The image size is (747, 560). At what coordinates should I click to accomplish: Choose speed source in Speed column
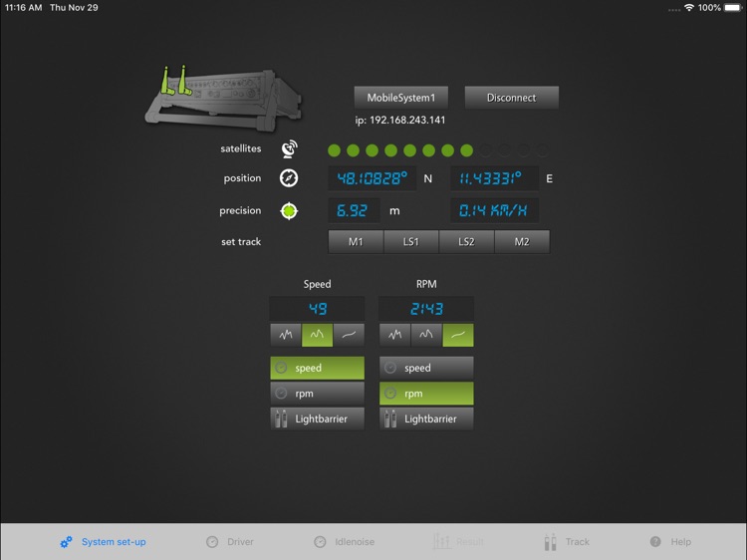click(x=318, y=368)
